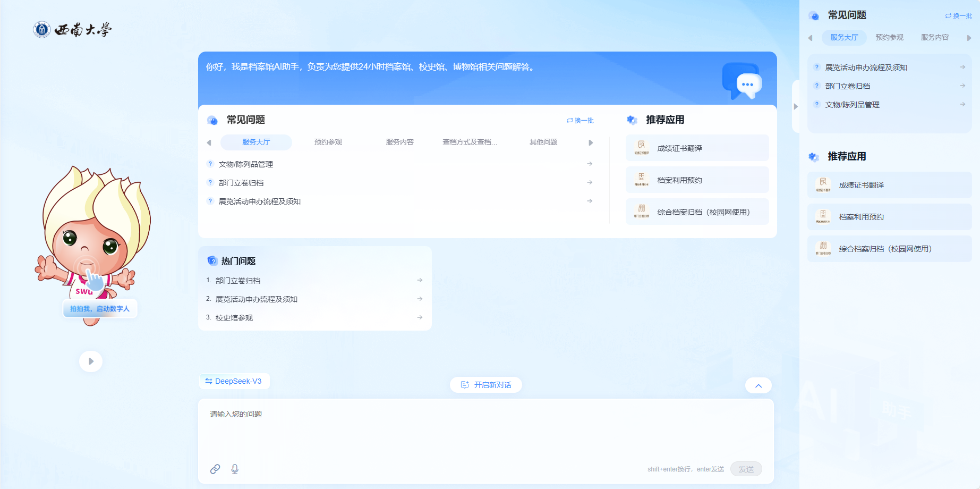Image resolution: width=980 pixels, height=489 pixels.
Task: Click the 换一批 refresh icon in the sidebar
Action: (x=948, y=15)
